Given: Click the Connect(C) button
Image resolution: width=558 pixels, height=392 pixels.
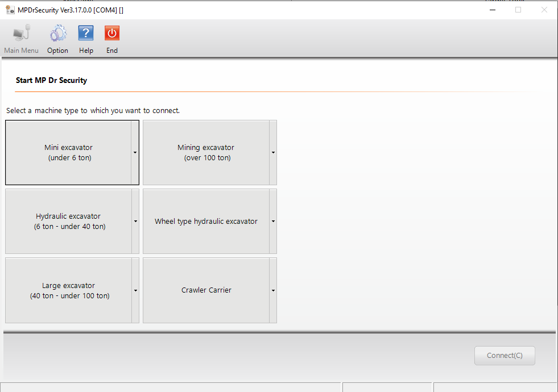Looking at the screenshot, I should pyautogui.click(x=505, y=356).
